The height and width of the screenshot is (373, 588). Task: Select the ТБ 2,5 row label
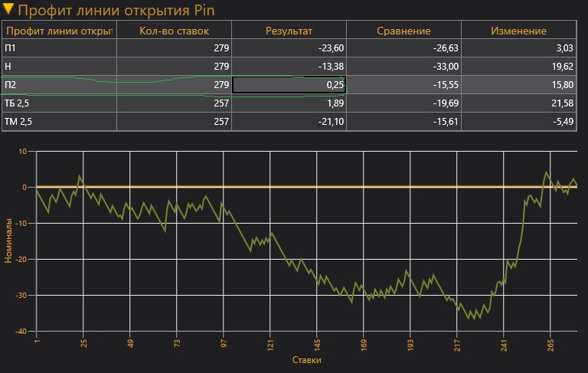[x=17, y=103]
